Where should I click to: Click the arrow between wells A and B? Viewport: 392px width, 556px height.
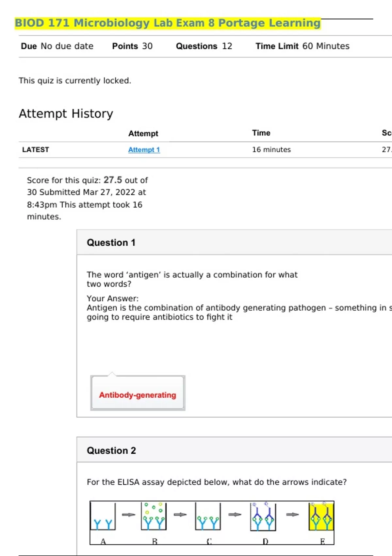[x=128, y=515]
